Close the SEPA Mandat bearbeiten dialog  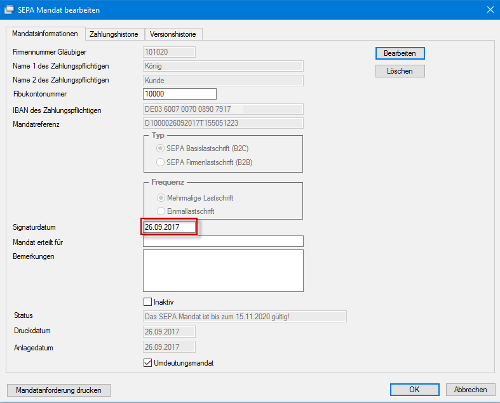(490, 10)
